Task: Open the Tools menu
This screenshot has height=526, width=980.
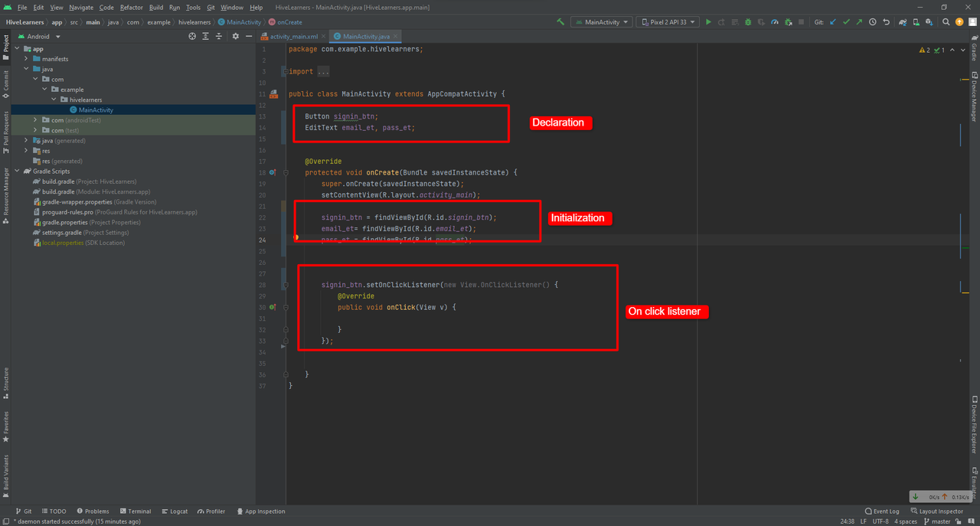Action: (x=194, y=7)
